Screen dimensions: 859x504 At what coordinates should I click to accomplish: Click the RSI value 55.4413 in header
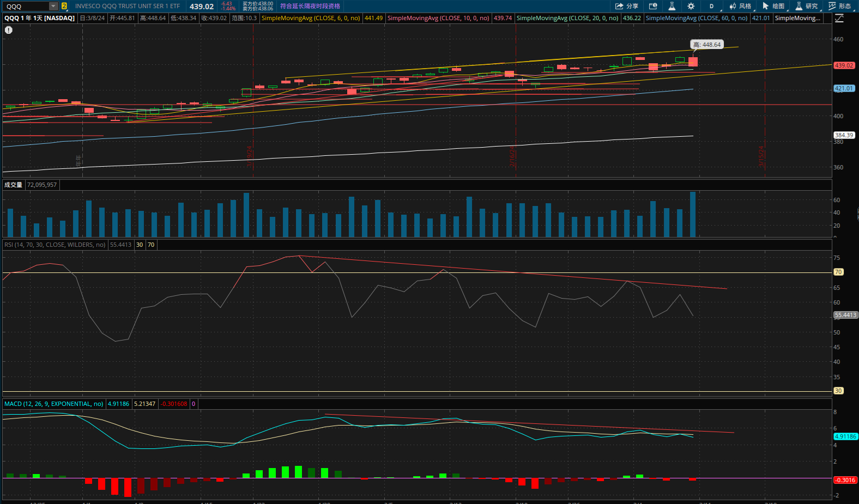coord(120,245)
